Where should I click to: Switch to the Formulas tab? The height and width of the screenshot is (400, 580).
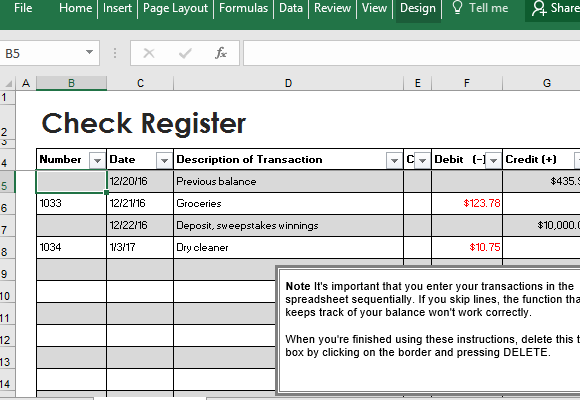tap(243, 8)
